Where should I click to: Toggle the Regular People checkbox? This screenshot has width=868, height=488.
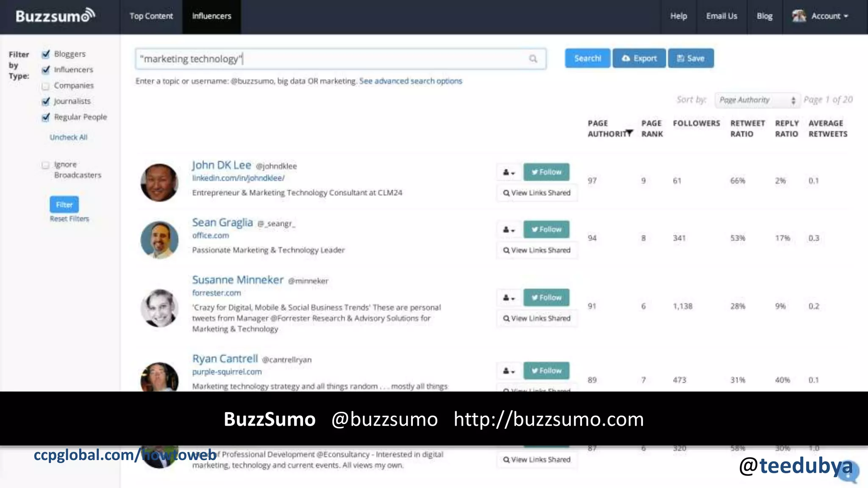(46, 117)
